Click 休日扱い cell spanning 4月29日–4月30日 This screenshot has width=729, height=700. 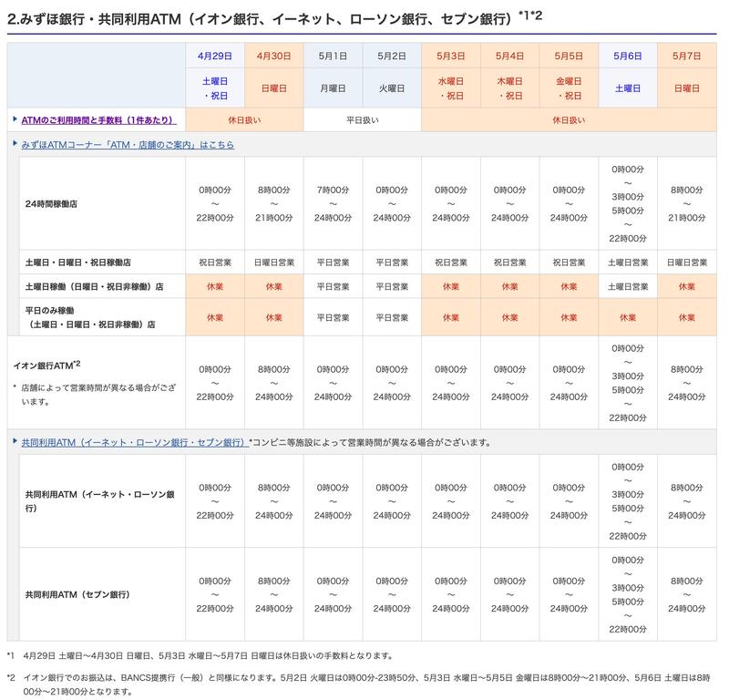click(x=244, y=120)
